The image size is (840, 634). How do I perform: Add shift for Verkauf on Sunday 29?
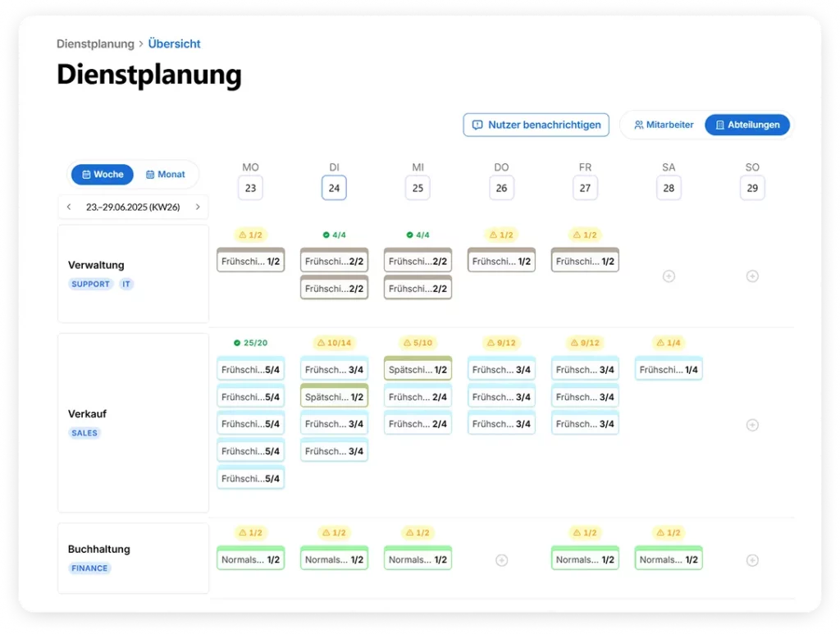click(x=752, y=425)
